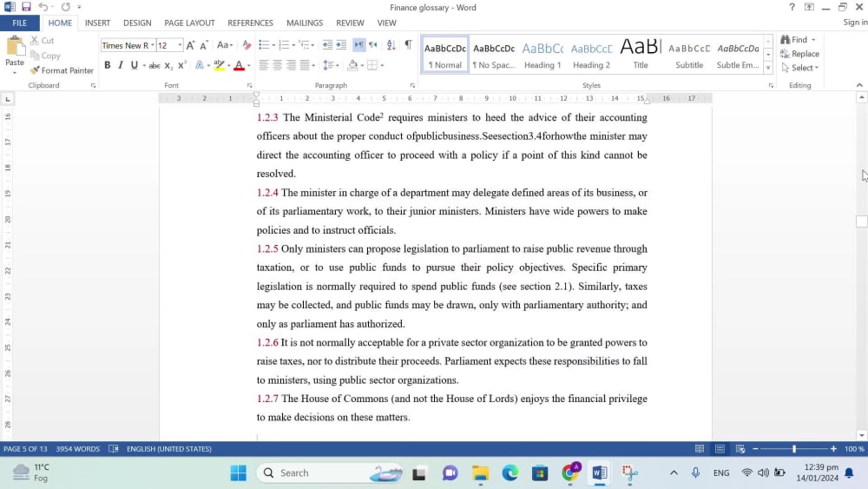The image size is (868, 489).
Task: Switch to the REVIEW tab
Action: click(x=350, y=23)
